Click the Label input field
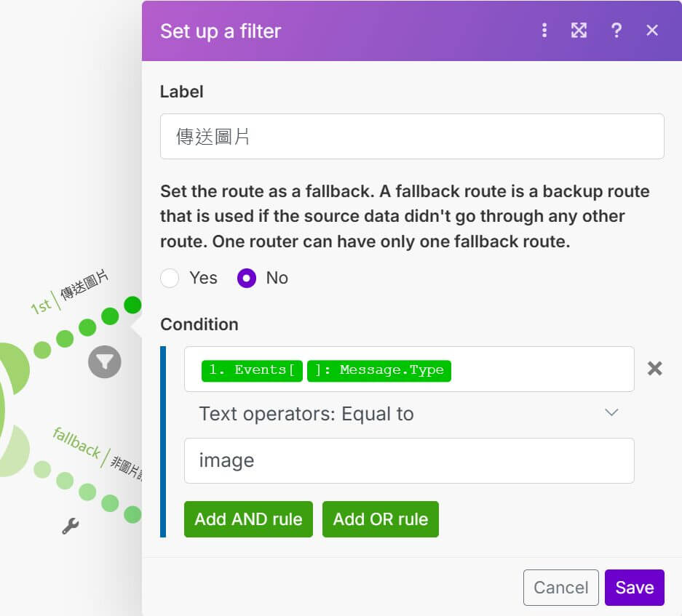Viewport: 682px width, 616px height. coord(412,137)
